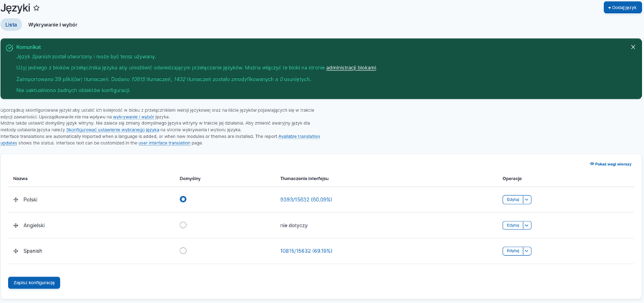Expand operations dropdown for Angielski

[527, 226]
